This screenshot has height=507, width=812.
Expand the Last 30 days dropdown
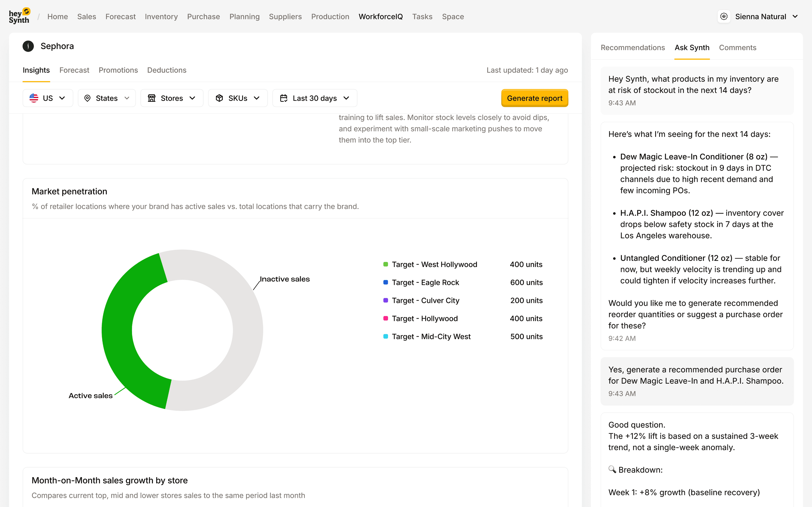point(346,98)
